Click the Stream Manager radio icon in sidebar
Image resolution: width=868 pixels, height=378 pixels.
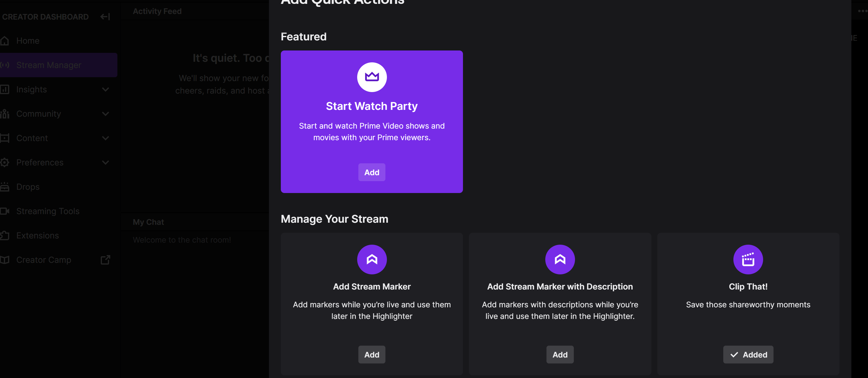tap(6, 64)
